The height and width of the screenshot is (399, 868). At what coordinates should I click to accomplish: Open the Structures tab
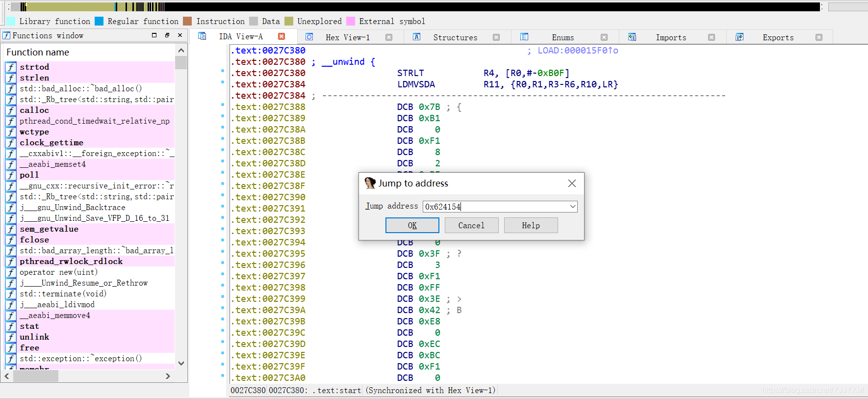coord(455,37)
